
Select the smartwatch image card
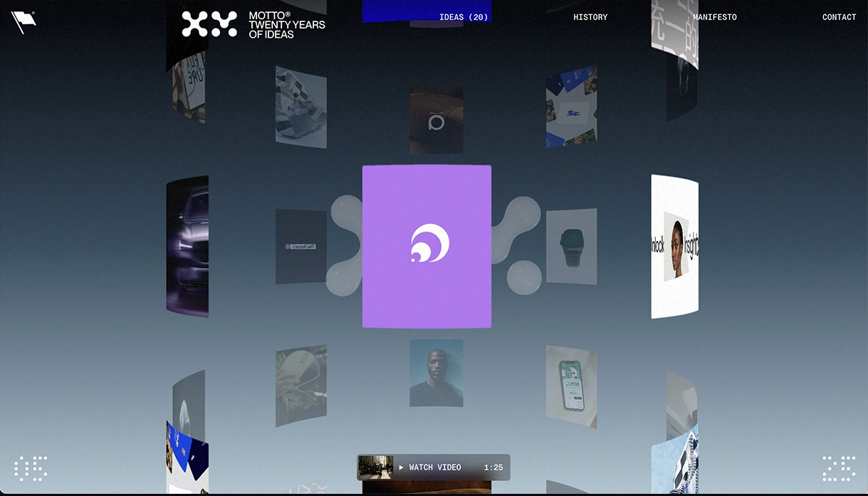pyautogui.click(x=571, y=247)
